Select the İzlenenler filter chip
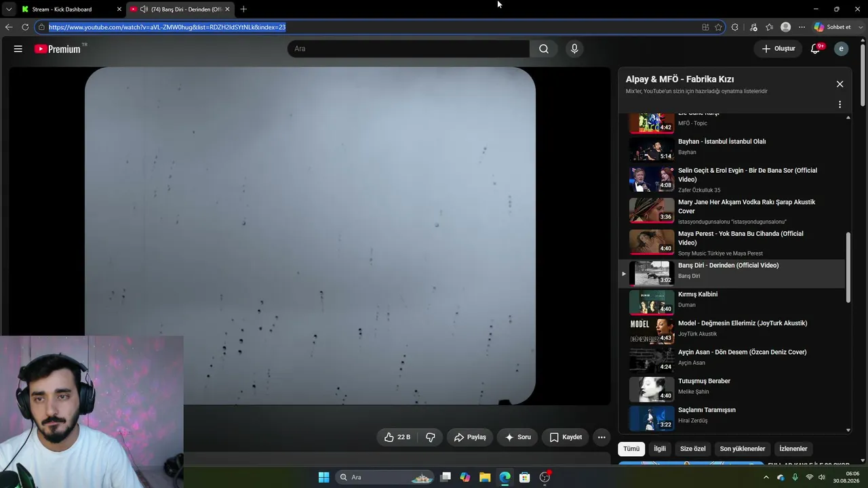The width and height of the screenshot is (868, 488). tap(793, 449)
